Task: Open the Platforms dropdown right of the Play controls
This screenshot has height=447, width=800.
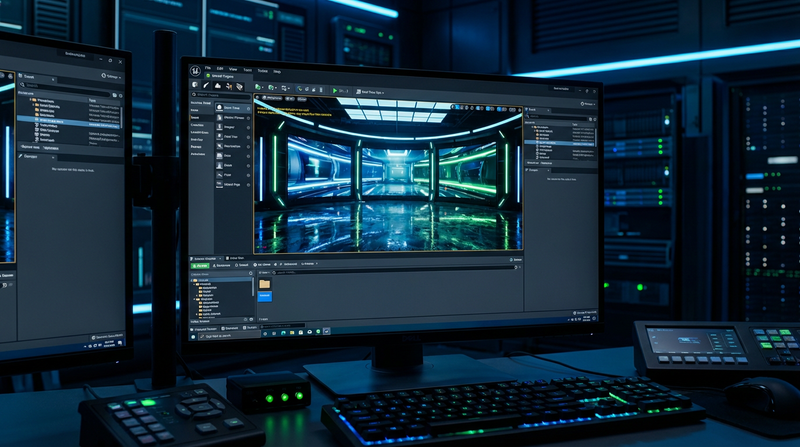Action: point(370,92)
